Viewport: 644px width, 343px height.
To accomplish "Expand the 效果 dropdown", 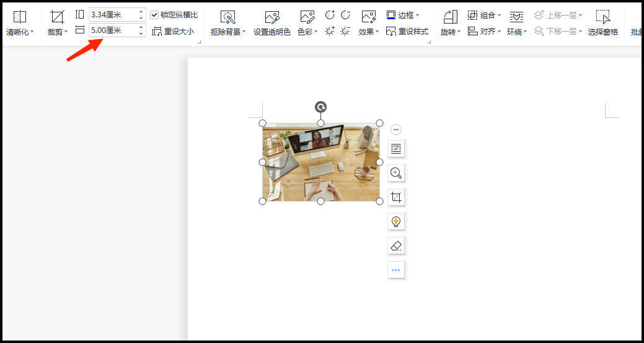I will (x=377, y=32).
